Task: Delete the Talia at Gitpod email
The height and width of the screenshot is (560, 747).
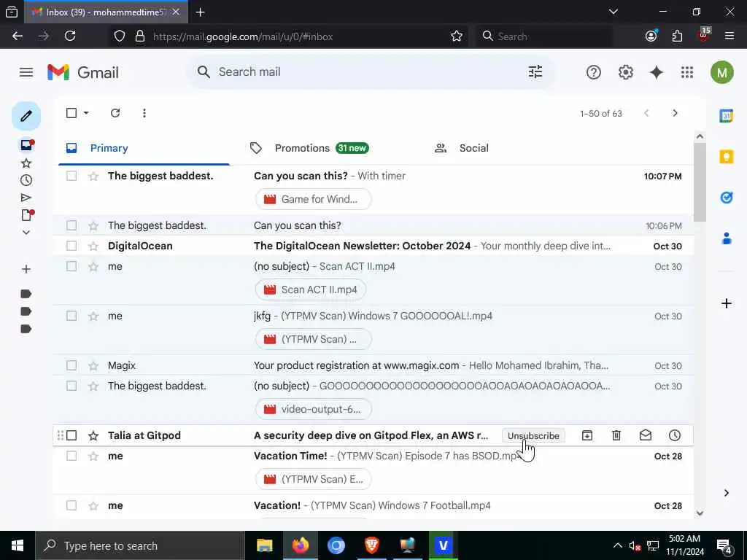Action: pos(616,435)
